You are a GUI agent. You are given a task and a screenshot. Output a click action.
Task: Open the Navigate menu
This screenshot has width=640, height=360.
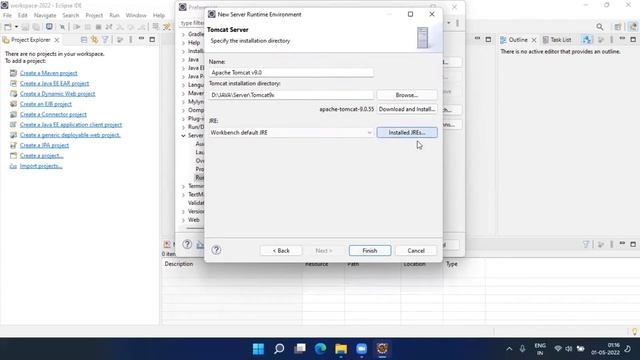(45, 15)
